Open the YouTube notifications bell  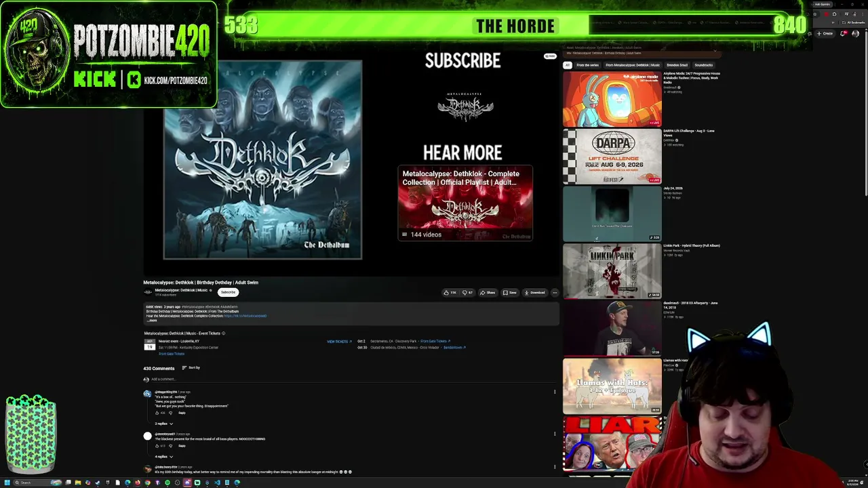tap(844, 33)
